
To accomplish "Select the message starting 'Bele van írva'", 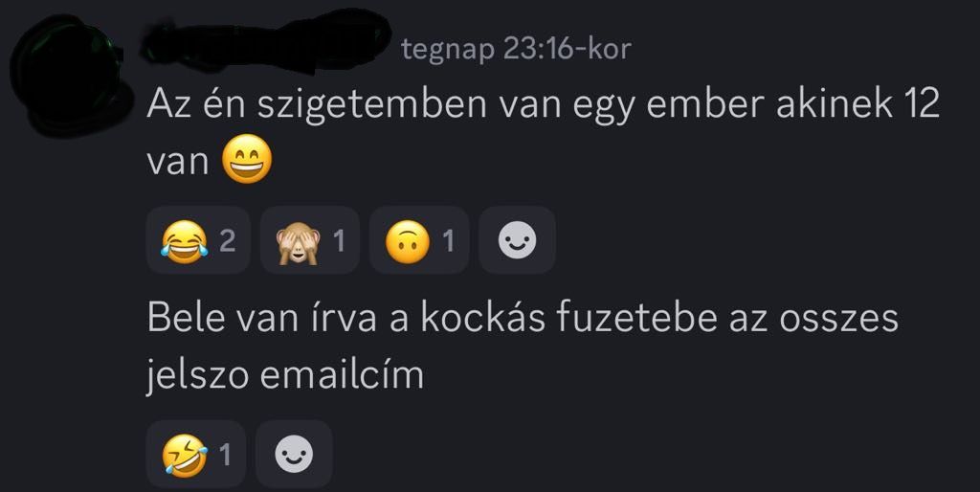I will pos(523,346).
